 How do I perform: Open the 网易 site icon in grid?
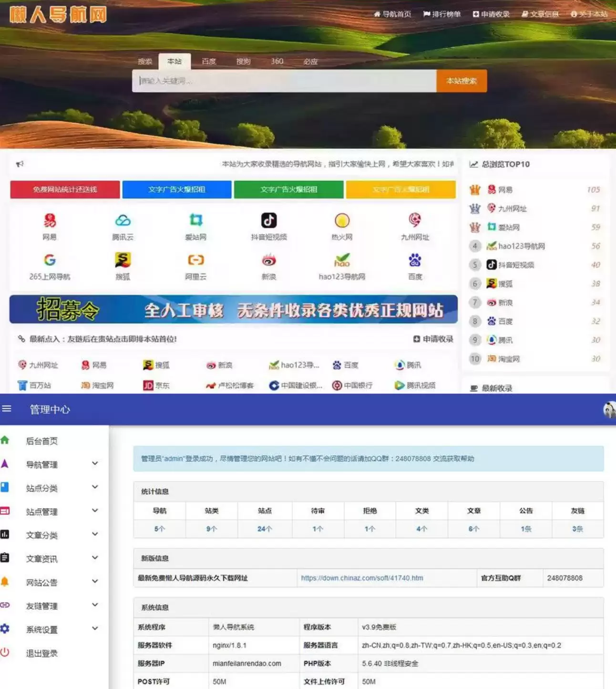[50, 220]
